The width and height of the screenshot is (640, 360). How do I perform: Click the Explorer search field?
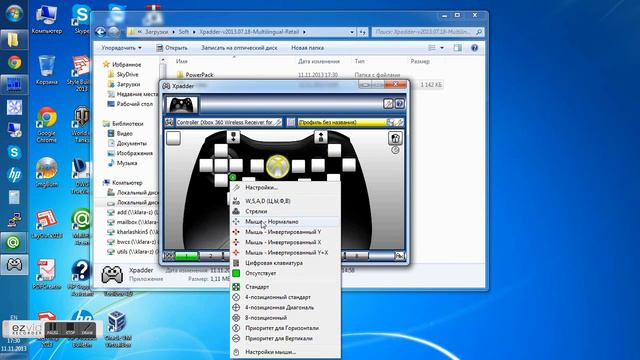coord(428,32)
